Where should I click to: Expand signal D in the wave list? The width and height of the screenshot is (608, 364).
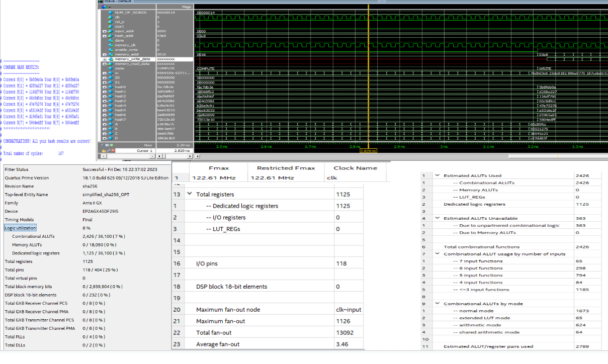pos(105,138)
